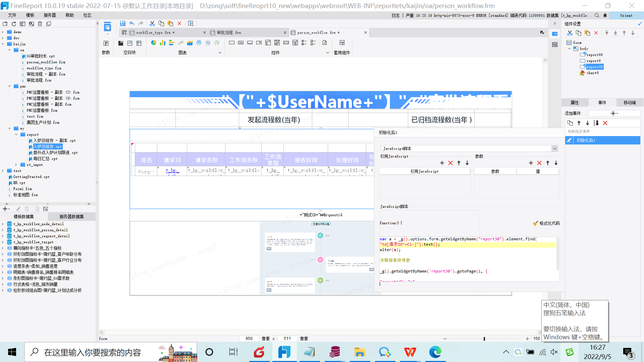Refresh the file tree
The width and height of the screenshot is (644, 362).
coord(14,24)
